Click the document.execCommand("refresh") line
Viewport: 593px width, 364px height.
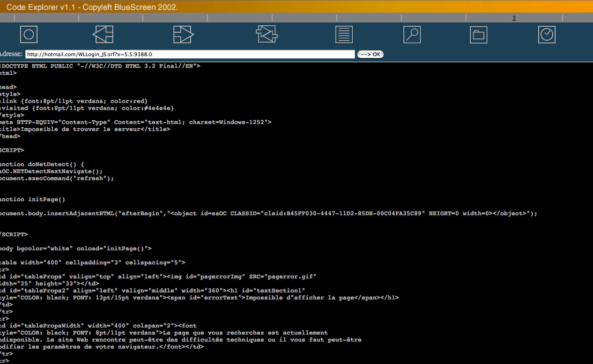click(57, 178)
